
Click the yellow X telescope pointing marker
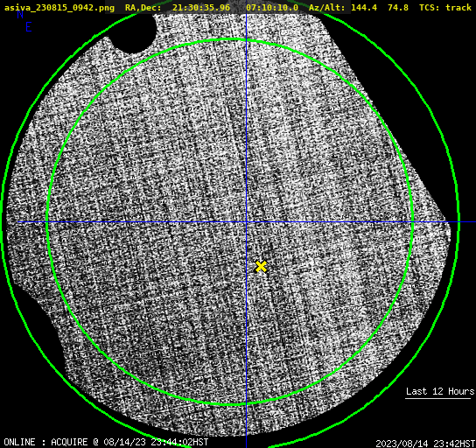coord(261,267)
